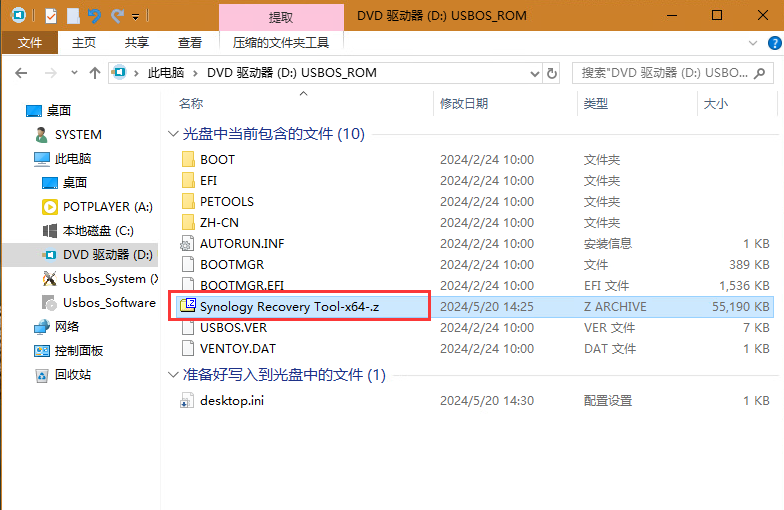This screenshot has width=784, height=510.
Task: Open the recent locations dropdown
Action: pos(74,73)
